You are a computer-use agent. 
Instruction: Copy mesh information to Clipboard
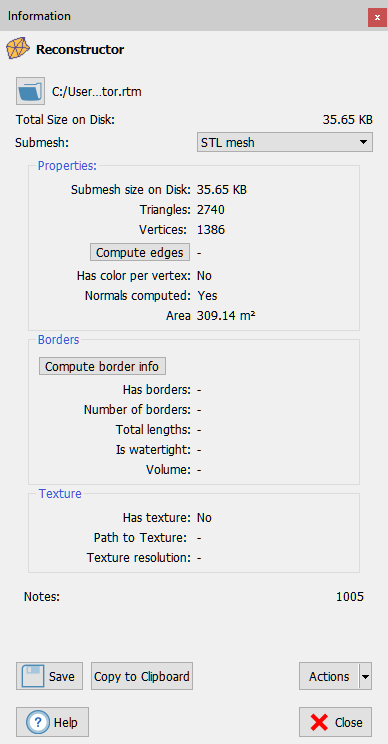coord(142,676)
